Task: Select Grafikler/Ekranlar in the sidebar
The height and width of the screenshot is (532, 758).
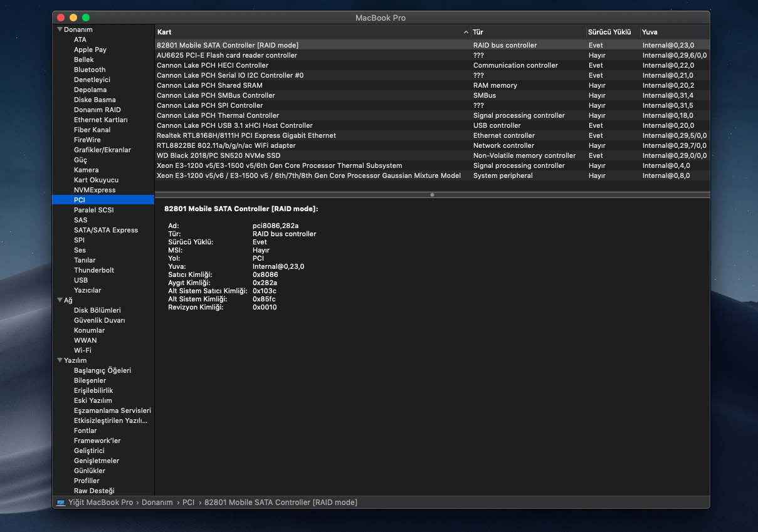Action: coord(103,150)
